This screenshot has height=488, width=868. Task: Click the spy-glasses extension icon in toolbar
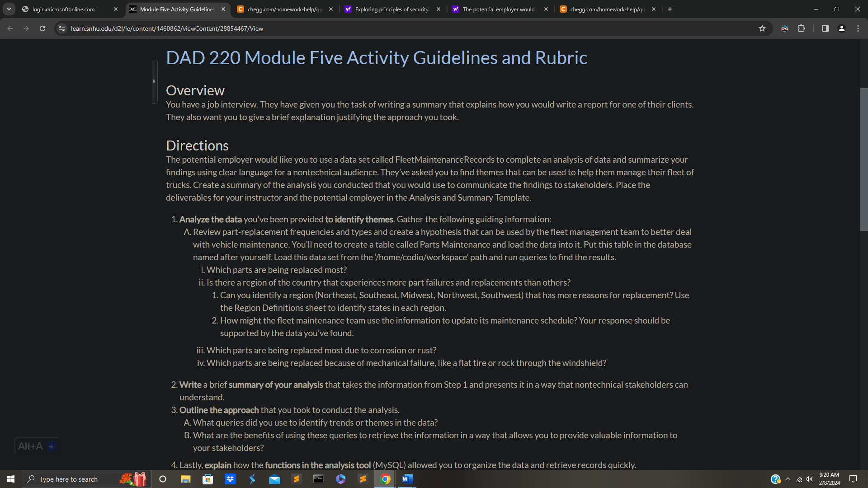click(785, 28)
